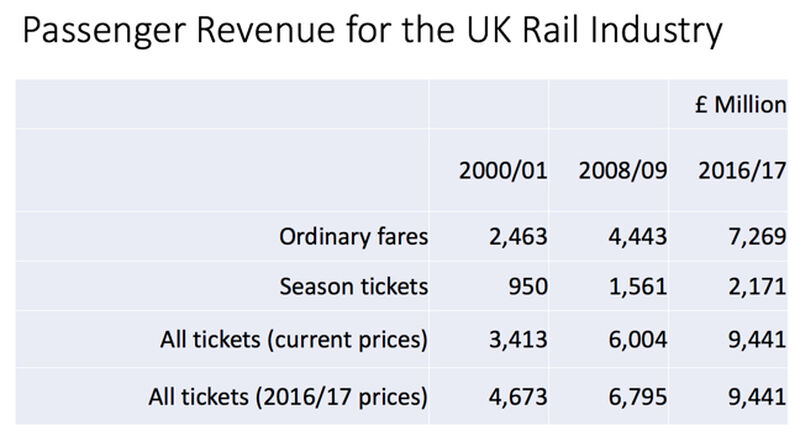Screen dimensions: 800x436
Task: Click the empty top-left header cell
Action: pyautogui.click(x=222, y=104)
